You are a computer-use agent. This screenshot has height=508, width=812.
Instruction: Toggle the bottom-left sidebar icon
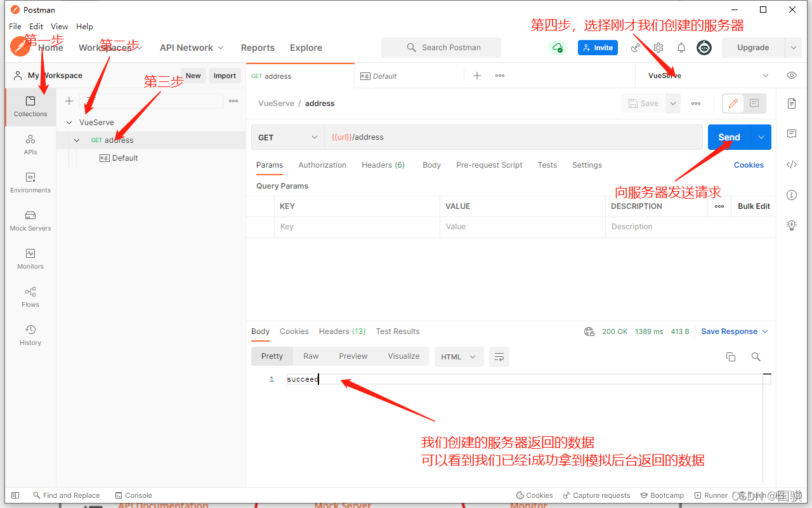coord(16,495)
